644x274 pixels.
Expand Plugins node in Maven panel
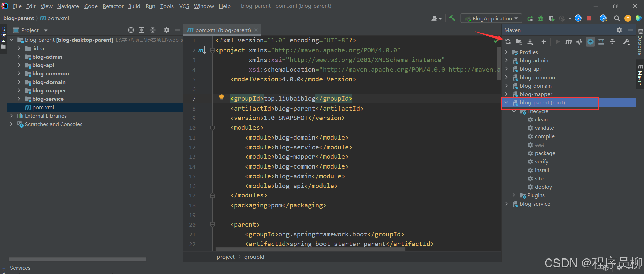514,195
